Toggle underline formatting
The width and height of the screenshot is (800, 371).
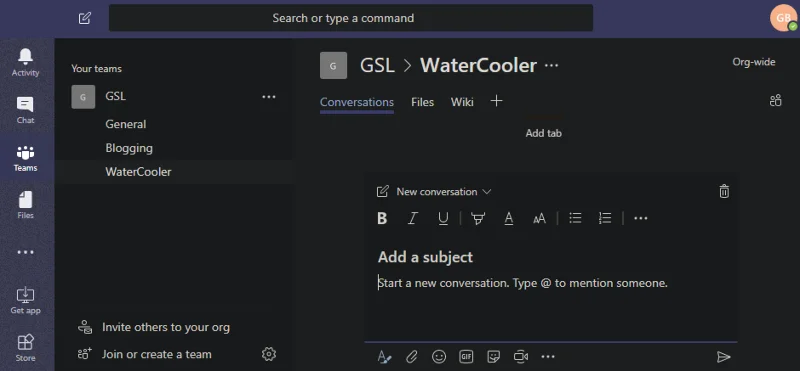pyautogui.click(x=443, y=218)
